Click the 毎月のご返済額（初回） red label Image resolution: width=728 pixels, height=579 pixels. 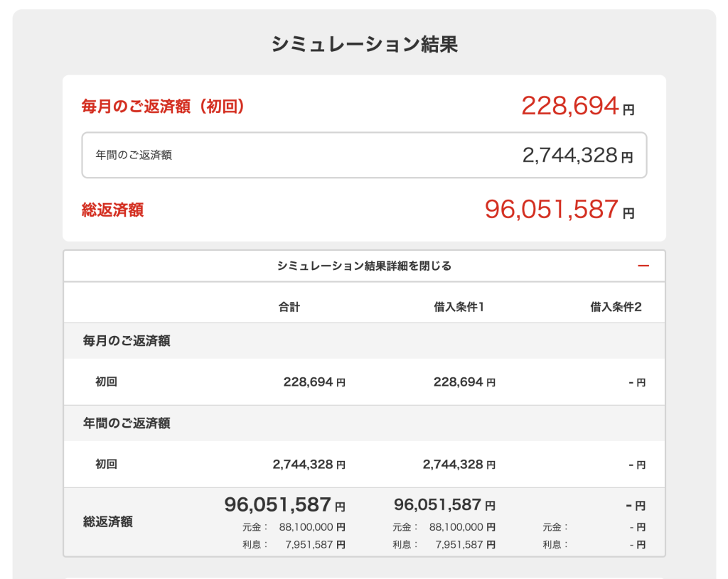[x=164, y=107]
